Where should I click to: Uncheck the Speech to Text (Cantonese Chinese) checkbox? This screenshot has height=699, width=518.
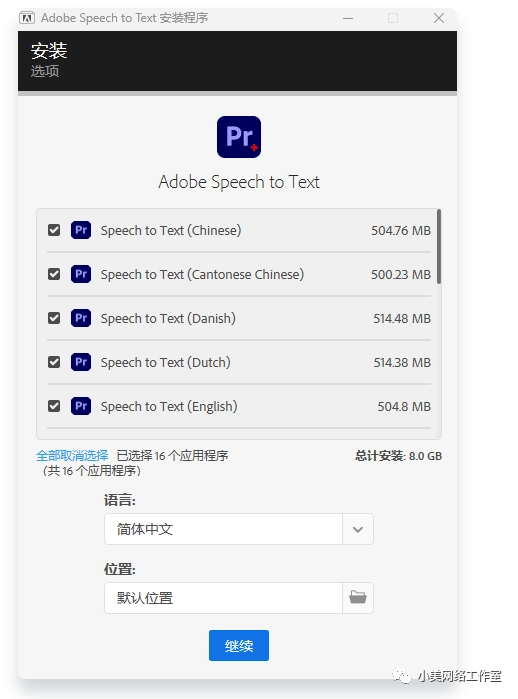click(x=54, y=274)
